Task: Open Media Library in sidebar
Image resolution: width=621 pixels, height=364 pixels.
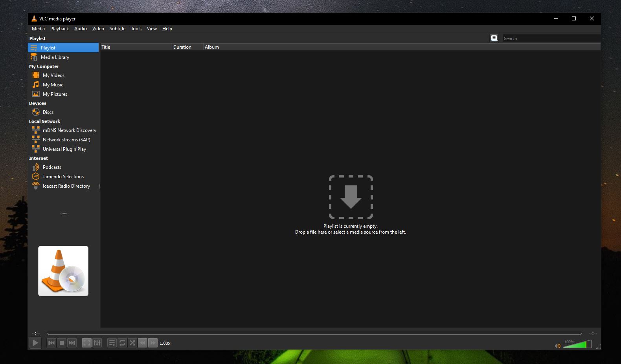Action: 63,57
